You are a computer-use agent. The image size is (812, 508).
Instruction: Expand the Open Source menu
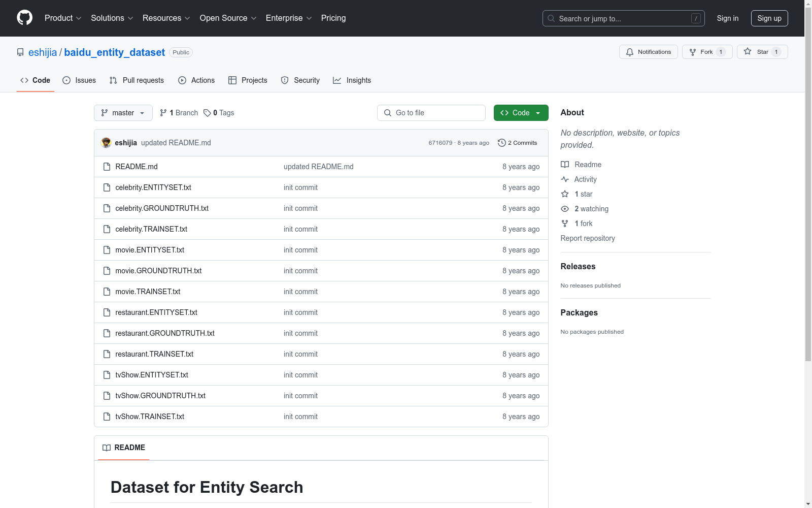pyautogui.click(x=228, y=18)
